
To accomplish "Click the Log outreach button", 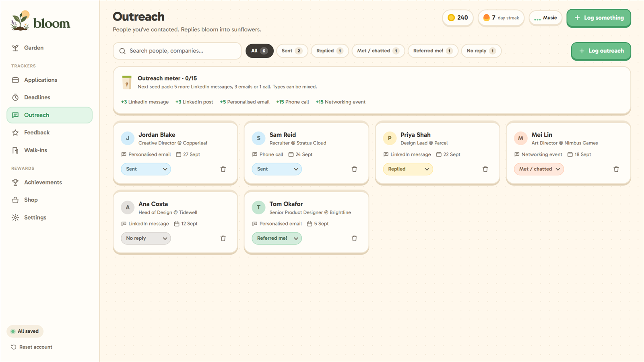I will tap(601, 51).
